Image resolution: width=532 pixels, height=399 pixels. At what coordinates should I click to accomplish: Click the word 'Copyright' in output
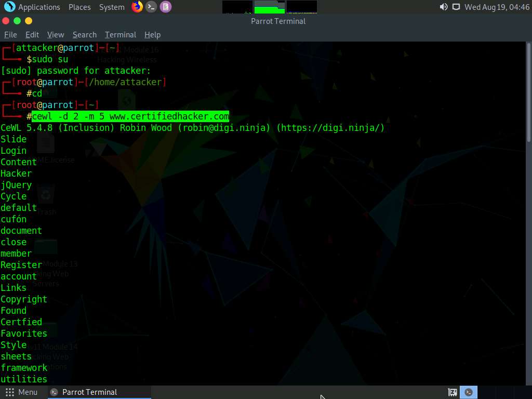pyautogui.click(x=24, y=299)
